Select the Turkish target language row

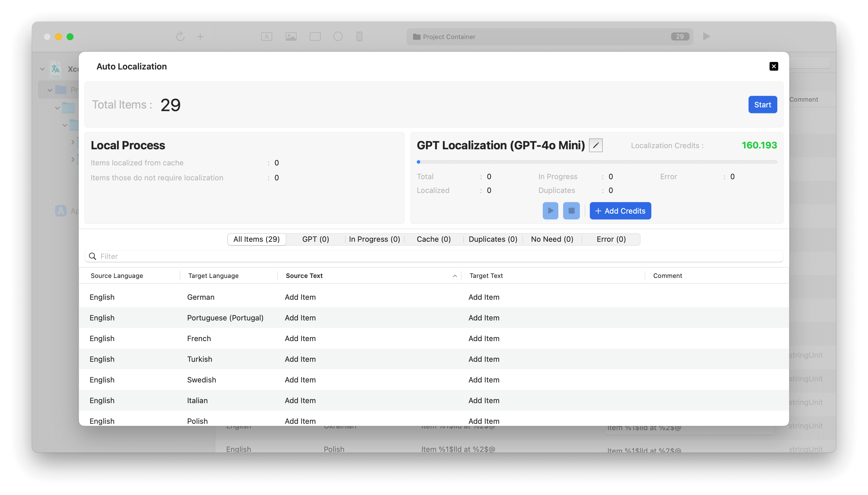pyautogui.click(x=434, y=359)
